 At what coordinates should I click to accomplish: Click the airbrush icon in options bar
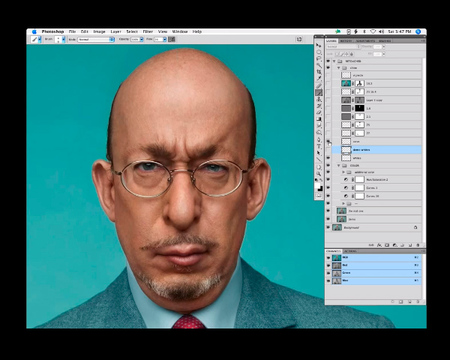point(171,39)
